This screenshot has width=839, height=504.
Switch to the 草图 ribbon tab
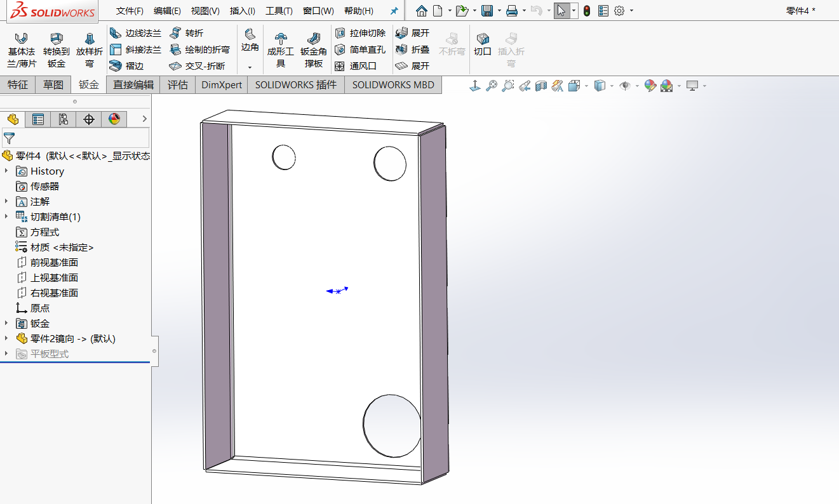[x=53, y=84]
